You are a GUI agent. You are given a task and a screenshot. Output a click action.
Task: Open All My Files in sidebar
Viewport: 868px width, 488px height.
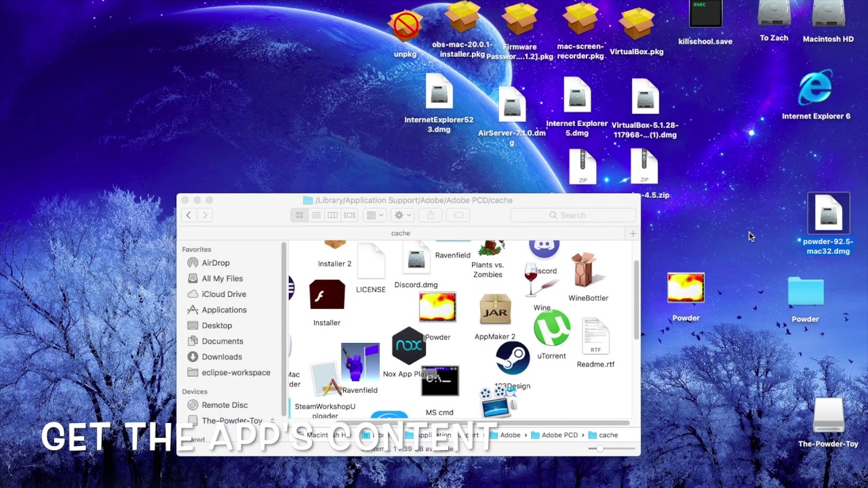point(222,279)
